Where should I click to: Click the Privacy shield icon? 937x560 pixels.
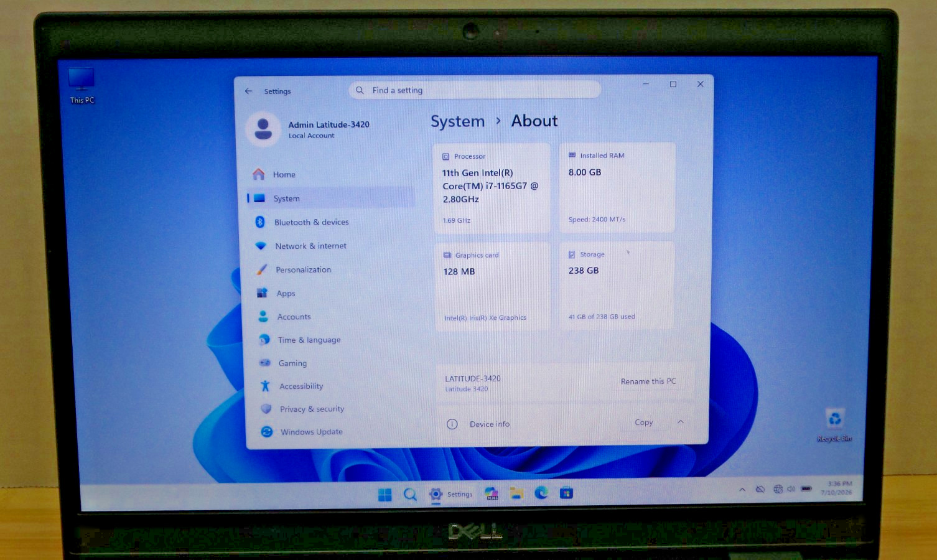point(266,409)
